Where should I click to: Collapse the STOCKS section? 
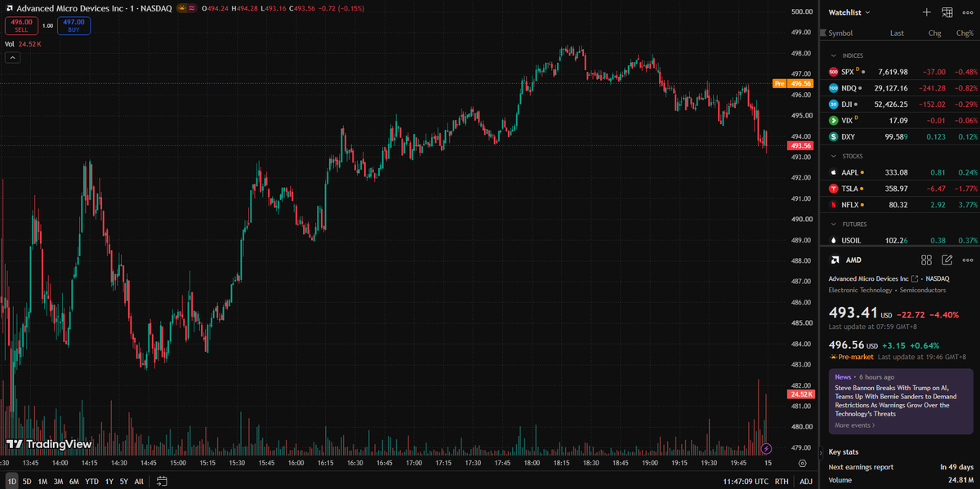click(833, 156)
